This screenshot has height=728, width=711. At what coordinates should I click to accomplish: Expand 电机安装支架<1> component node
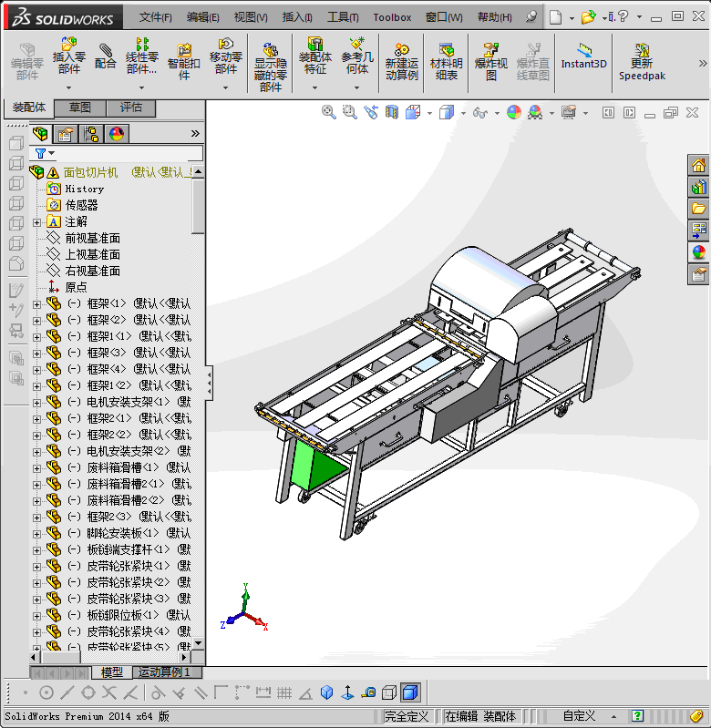point(36,403)
